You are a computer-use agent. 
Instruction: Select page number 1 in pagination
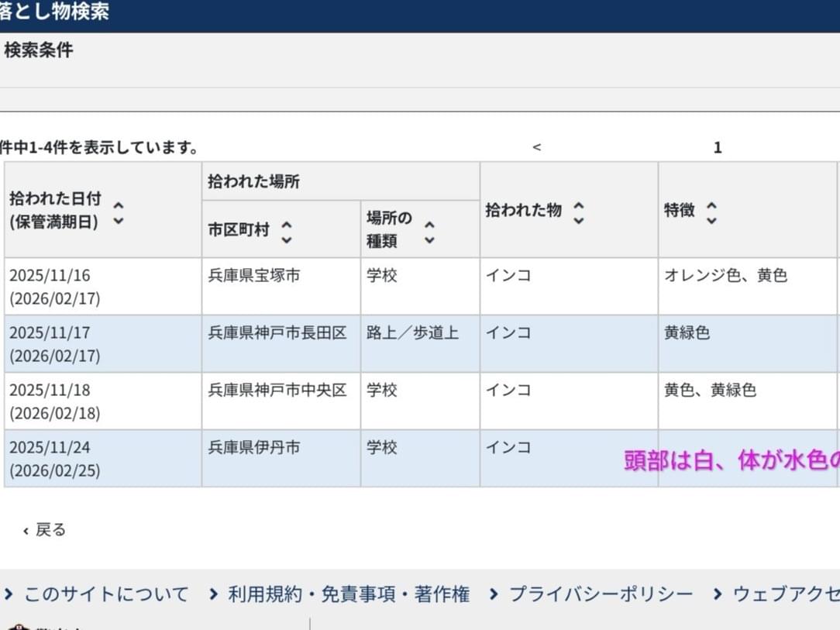click(x=718, y=147)
